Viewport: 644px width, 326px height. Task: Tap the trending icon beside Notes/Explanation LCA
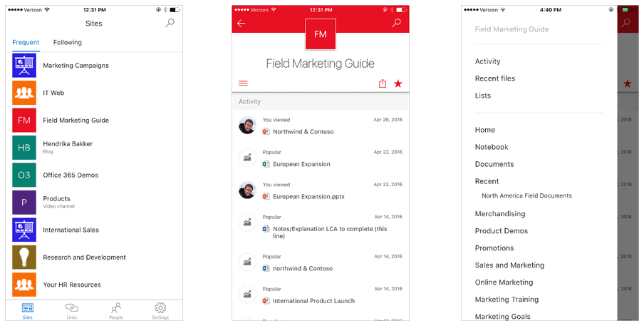(247, 223)
